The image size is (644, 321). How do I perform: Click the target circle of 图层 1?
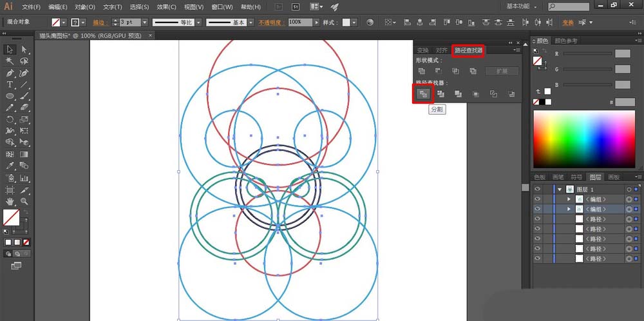point(629,189)
